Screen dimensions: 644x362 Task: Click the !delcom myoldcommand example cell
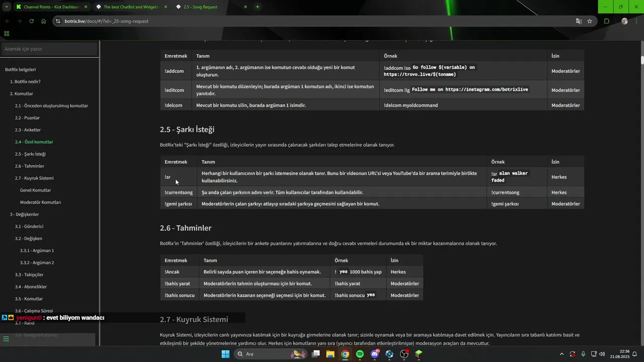pos(463,105)
